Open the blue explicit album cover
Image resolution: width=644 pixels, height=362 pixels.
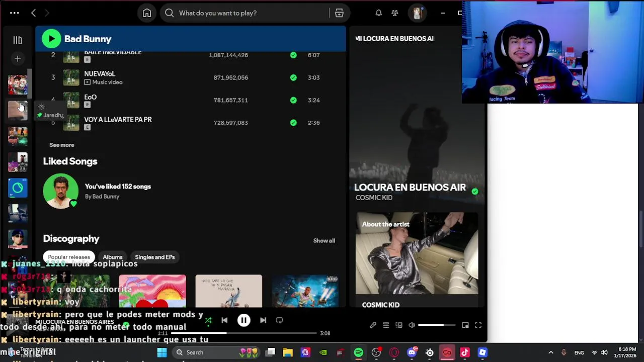305,291
